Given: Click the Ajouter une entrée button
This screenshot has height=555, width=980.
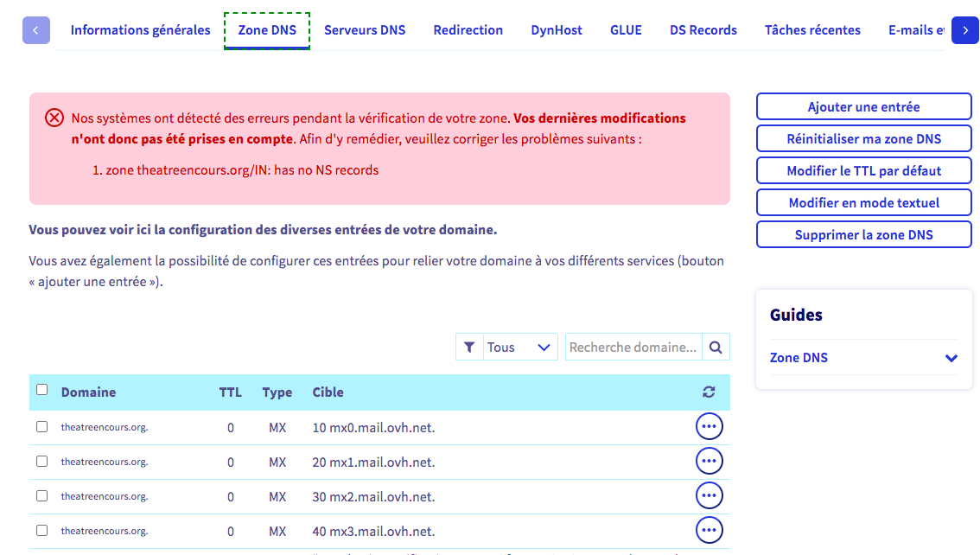Looking at the screenshot, I should (863, 107).
